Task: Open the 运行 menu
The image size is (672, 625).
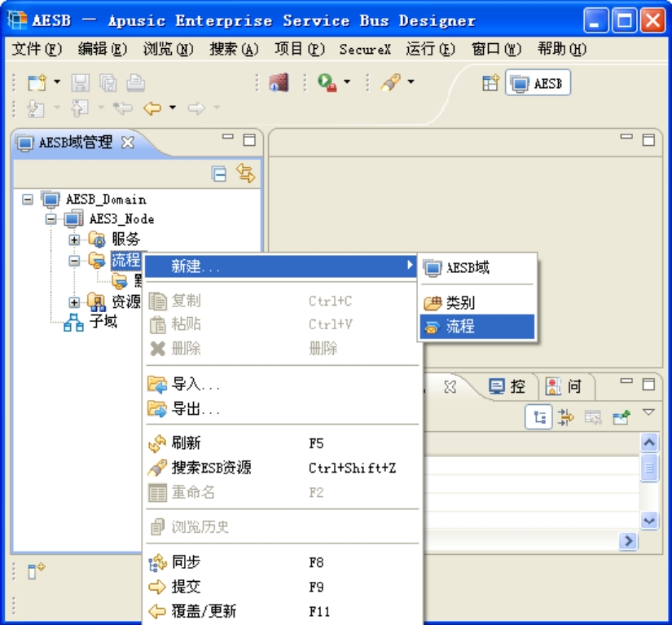Action: [x=430, y=49]
